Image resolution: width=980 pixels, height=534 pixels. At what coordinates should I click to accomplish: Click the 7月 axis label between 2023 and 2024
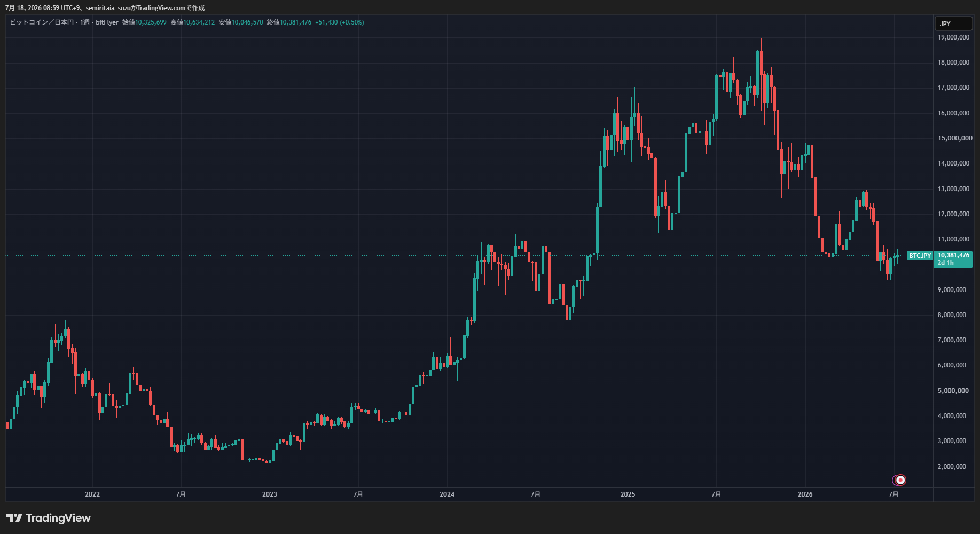coord(358,494)
